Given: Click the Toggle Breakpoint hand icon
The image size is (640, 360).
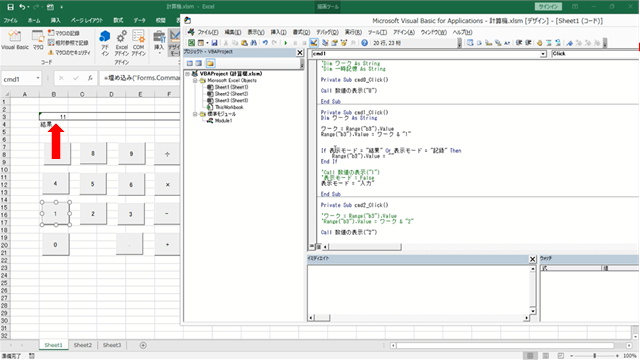Looking at the screenshot, I should 540,42.
